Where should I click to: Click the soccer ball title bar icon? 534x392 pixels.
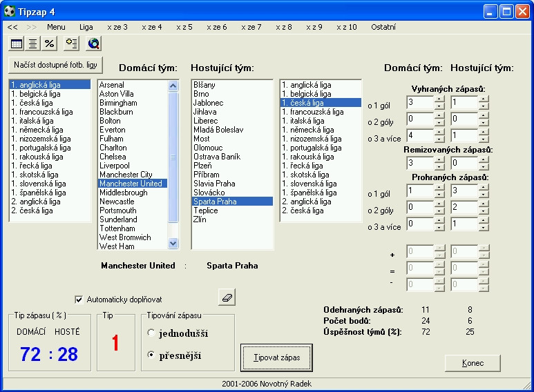(x=10, y=12)
